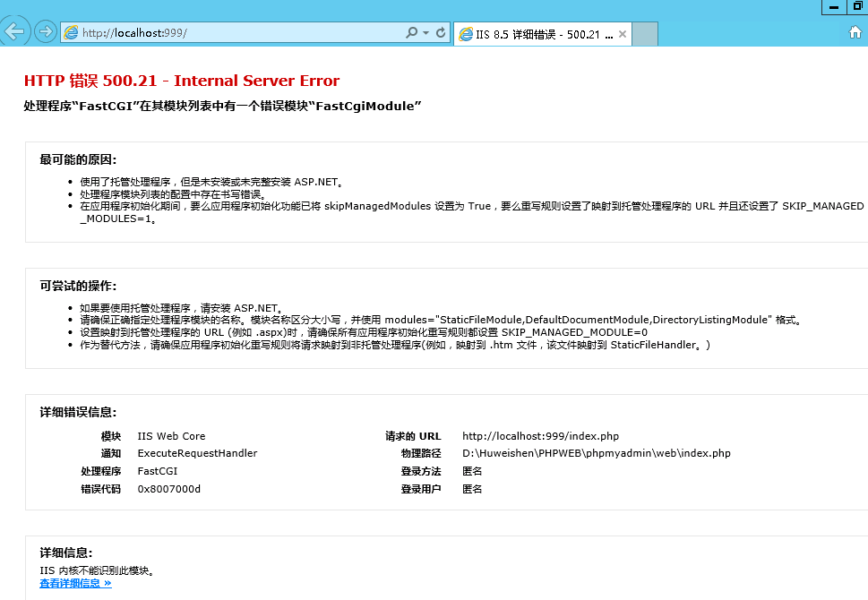868x600 pixels.
Task: Open the 查看详细信息 link
Action: [75, 583]
